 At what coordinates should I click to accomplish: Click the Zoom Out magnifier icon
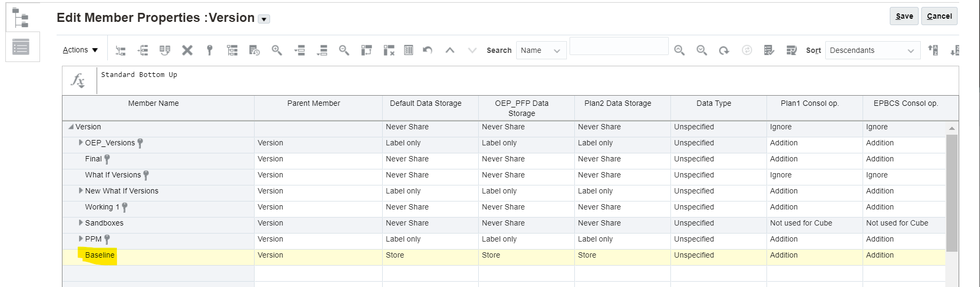(344, 50)
